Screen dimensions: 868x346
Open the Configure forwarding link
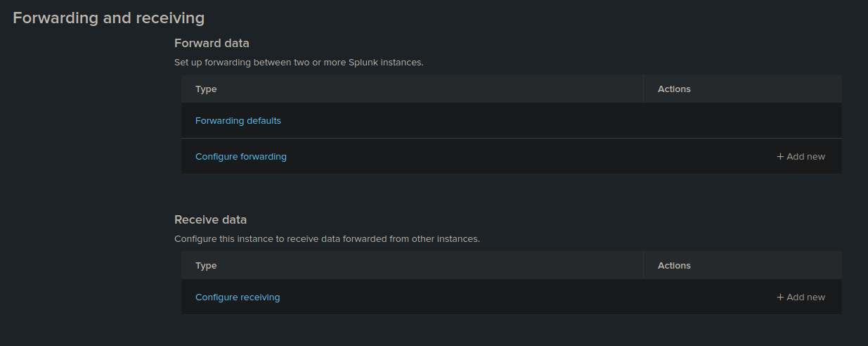click(x=241, y=157)
